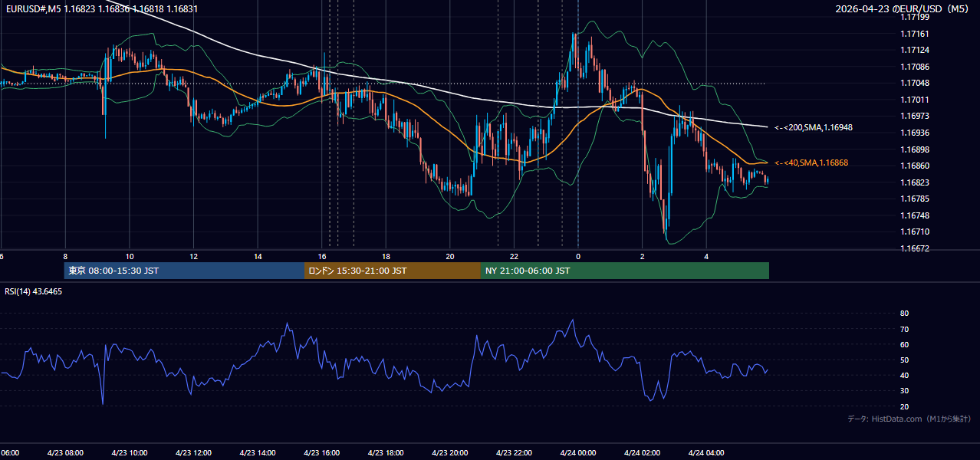
Task: Click hour label 12 under the price chart
Action: pyautogui.click(x=194, y=256)
